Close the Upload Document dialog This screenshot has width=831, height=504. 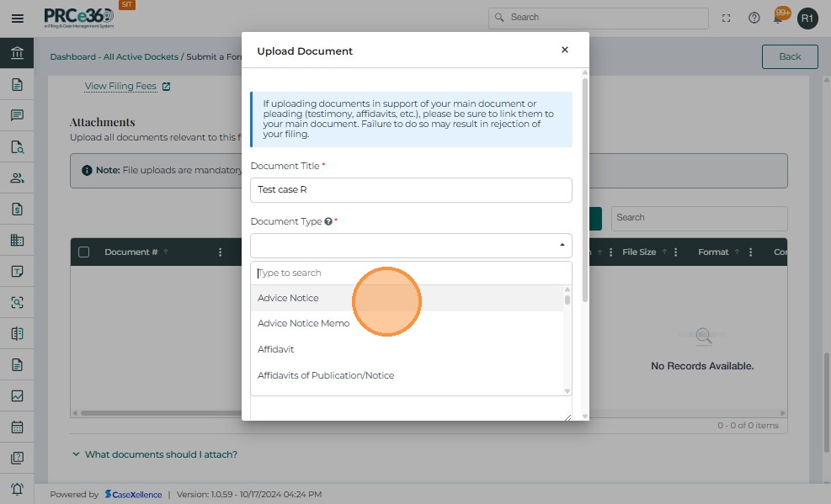point(565,50)
